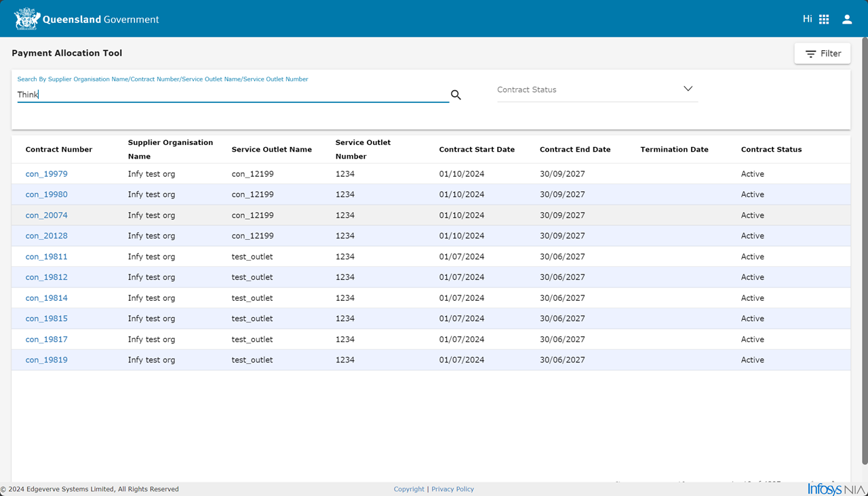This screenshot has height=496, width=868.
Task: Open the Filter button
Action: [823, 54]
